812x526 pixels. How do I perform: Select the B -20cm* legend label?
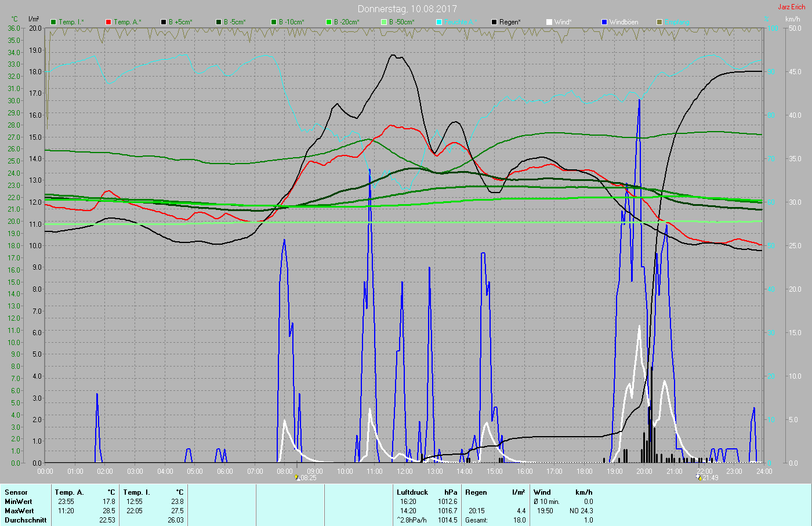(x=347, y=22)
